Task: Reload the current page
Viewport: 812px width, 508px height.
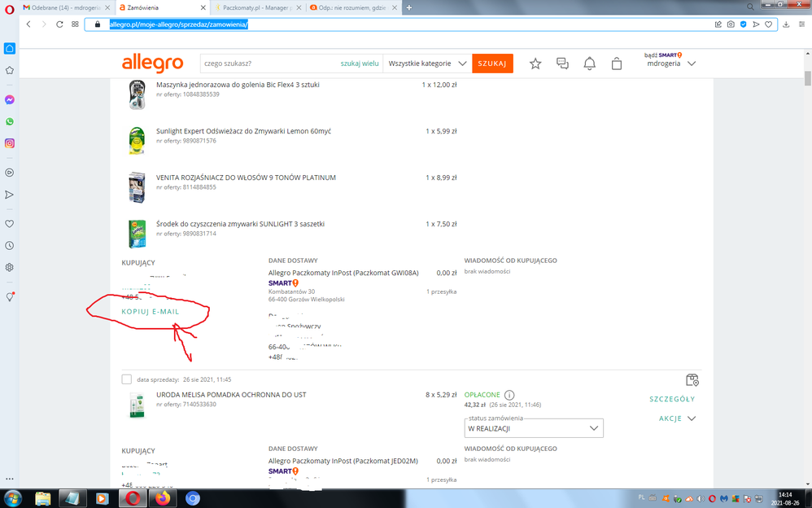Action: click(59, 24)
